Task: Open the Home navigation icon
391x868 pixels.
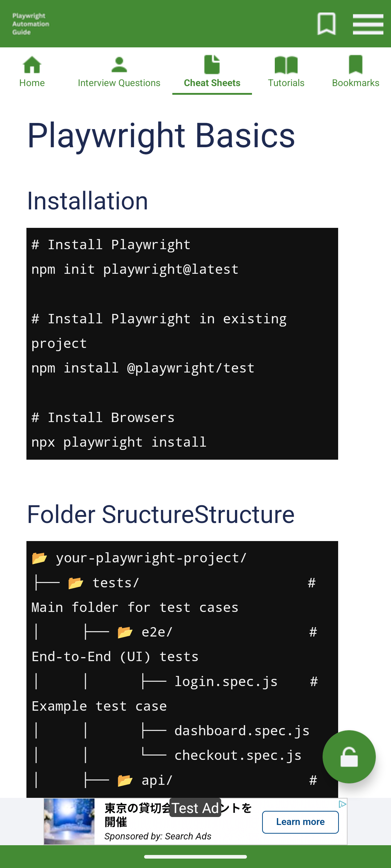Action: 32,64
